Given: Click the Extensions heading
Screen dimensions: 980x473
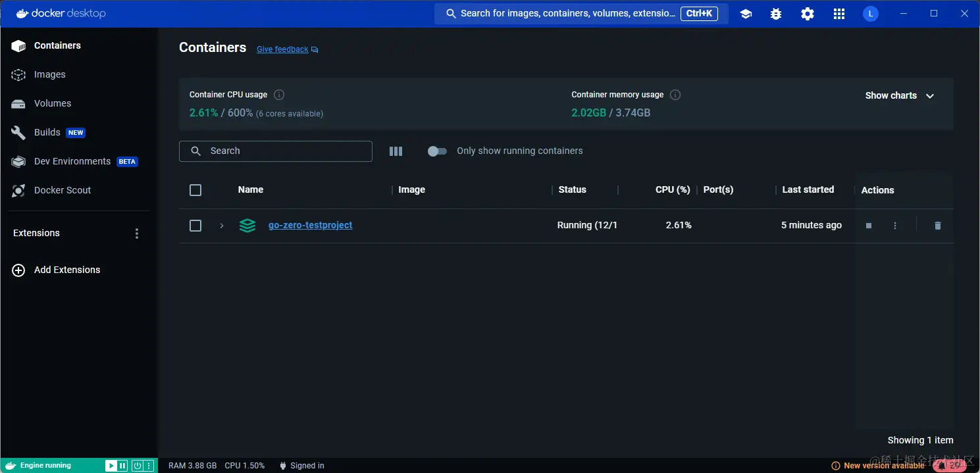Looking at the screenshot, I should point(36,233).
